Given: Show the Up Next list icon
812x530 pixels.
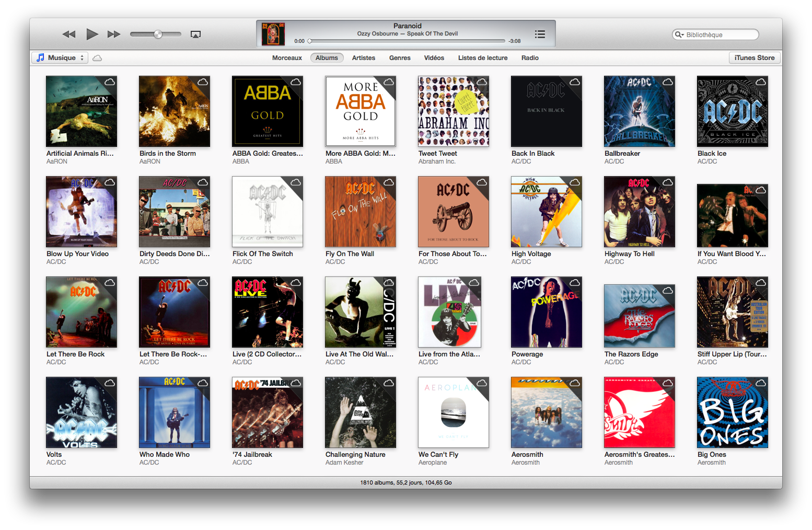Looking at the screenshot, I should tap(540, 34).
